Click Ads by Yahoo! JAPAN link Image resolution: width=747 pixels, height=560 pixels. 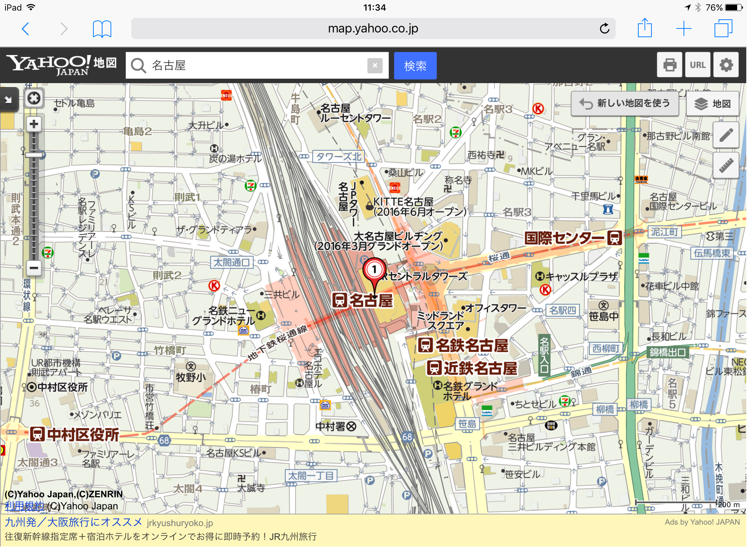702,522
